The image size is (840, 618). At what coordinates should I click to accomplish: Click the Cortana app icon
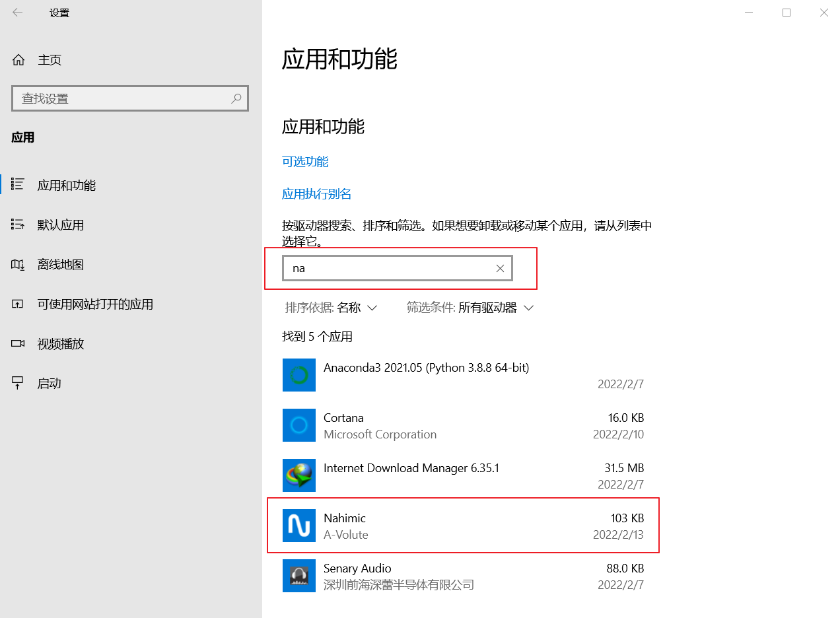click(x=299, y=425)
